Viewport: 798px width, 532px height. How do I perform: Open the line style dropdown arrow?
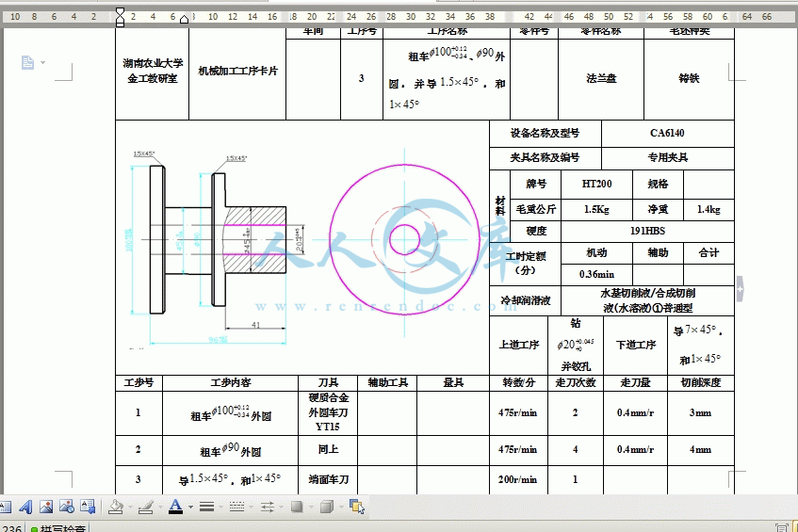pyautogui.click(x=220, y=508)
